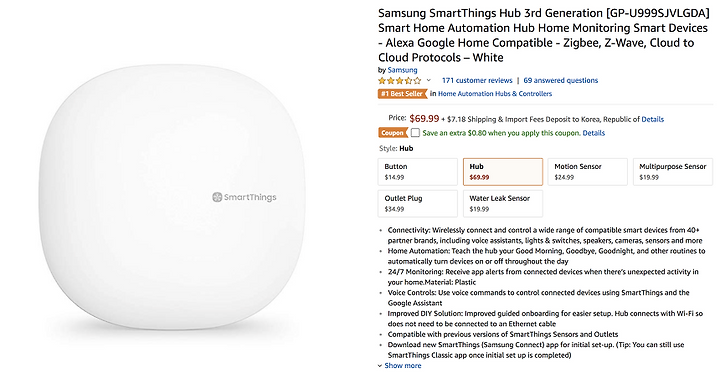Open the Home Automation Hubs & Controllers category link
720x373 pixels.
[x=495, y=94]
